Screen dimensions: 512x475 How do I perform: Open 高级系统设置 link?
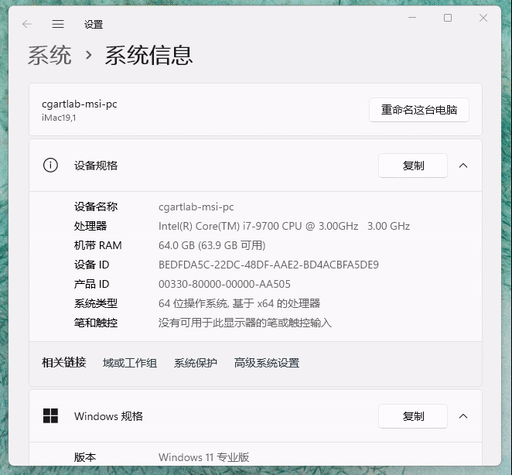267,363
